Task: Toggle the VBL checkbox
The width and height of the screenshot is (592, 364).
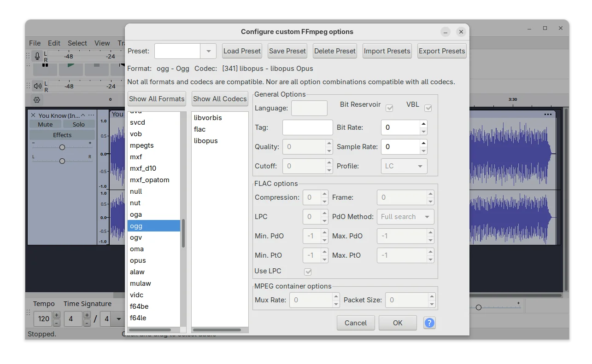Action: tap(428, 108)
